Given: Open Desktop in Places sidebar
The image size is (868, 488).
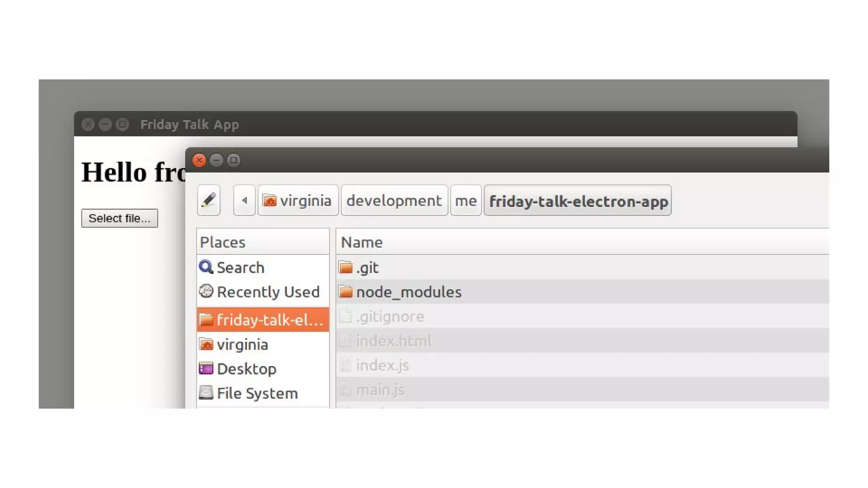Looking at the screenshot, I should (x=246, y=369).
